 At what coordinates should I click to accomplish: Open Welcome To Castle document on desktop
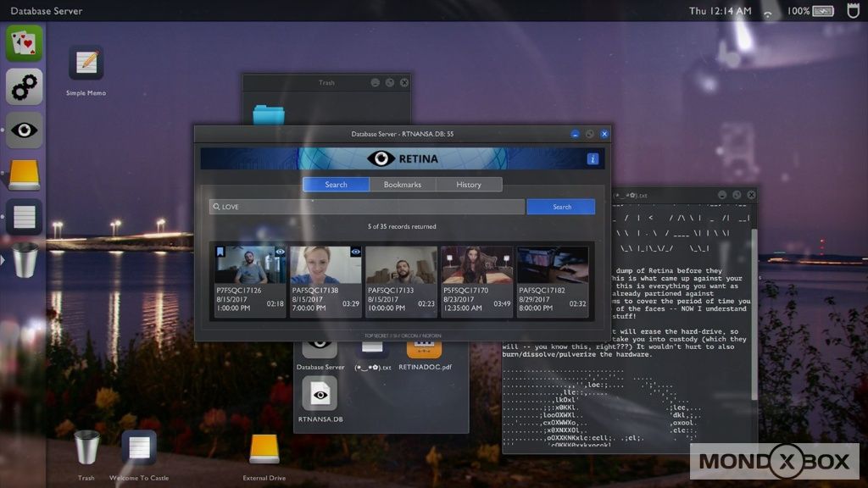(x=138, y=448)
